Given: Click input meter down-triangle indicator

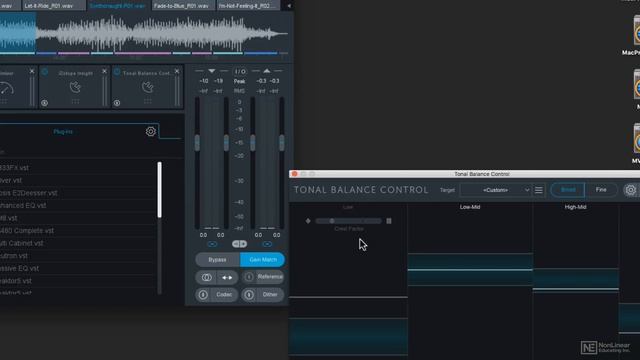Looking at the screenshot, I should click(211, 71).
